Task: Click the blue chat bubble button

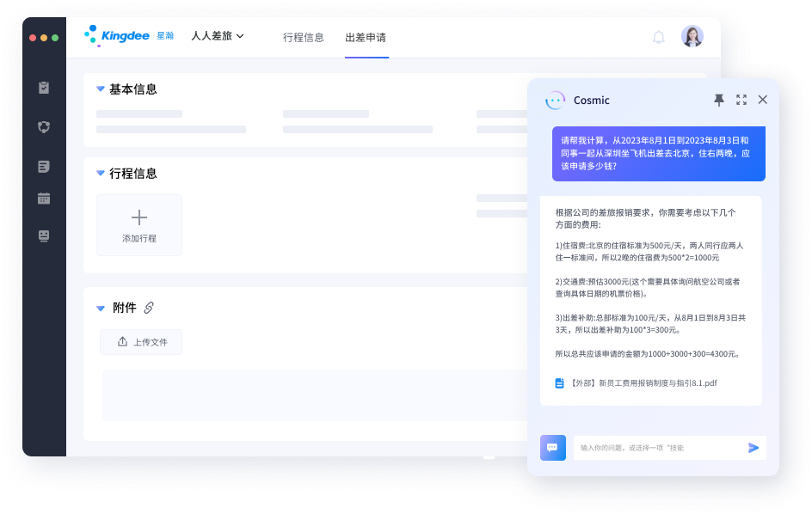Action: [x=552, y=448]
